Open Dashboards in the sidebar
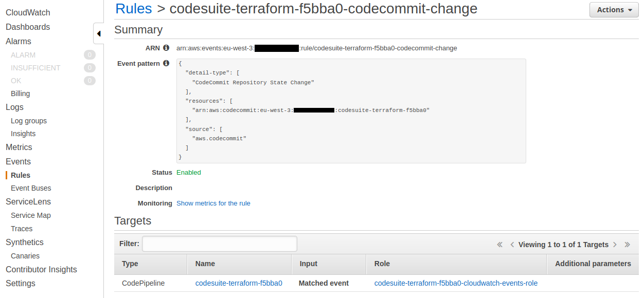Screen dimensions: 644x298 pos(28,27)
